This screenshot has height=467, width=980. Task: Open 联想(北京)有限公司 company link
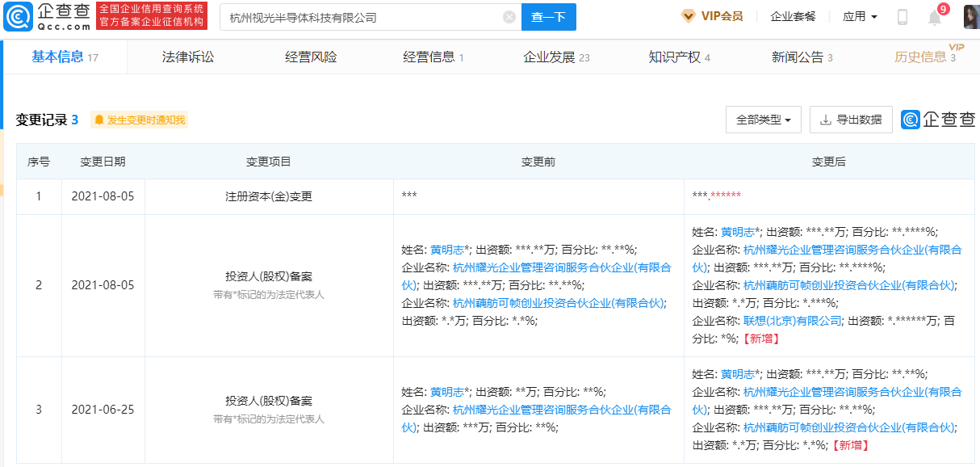pyautogui.click(x=793, y=321)
